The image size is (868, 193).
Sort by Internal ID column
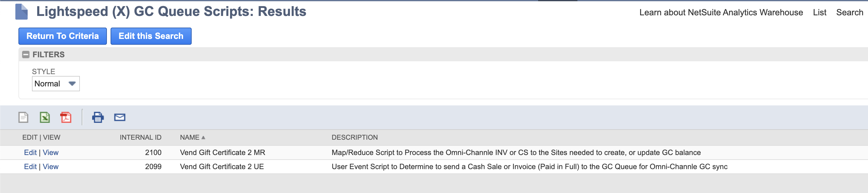pyautogui.click(x=140, y=138)
